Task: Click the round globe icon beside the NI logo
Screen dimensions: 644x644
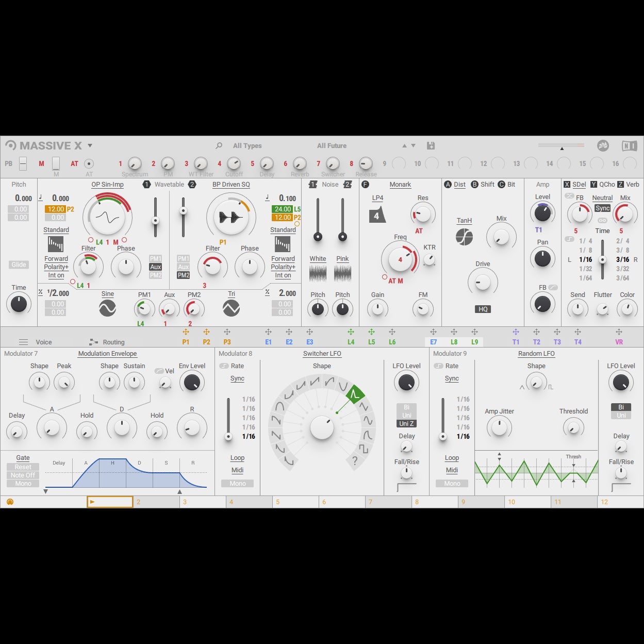Action: [603, 146]
